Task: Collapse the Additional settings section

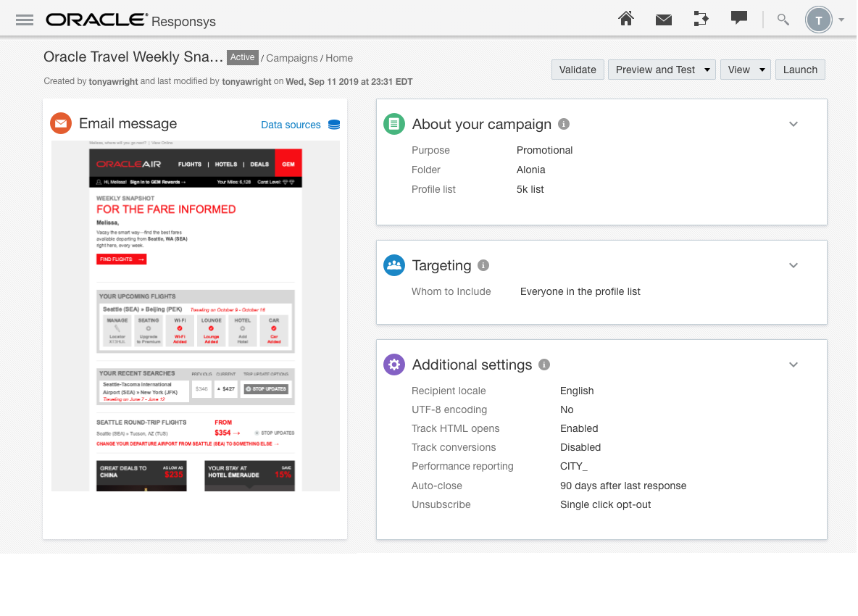Action: (x=794, y=365)
